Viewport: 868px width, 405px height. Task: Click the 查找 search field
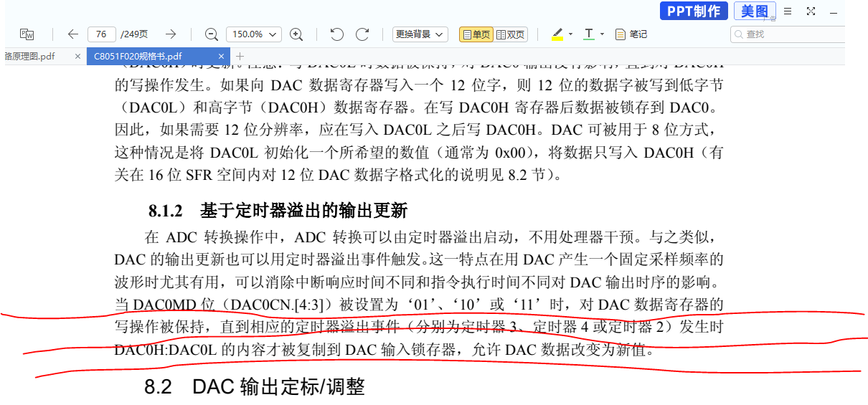[788, 34]
